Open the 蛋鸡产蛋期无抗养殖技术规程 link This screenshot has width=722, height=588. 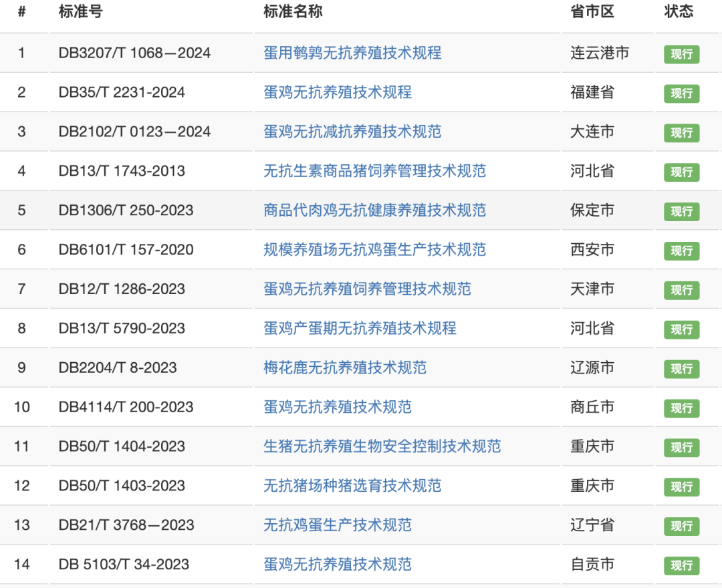[360, 328]
